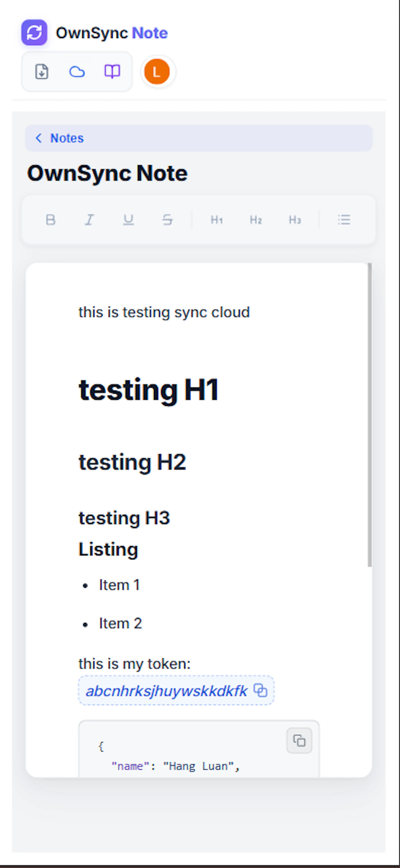The image size is (400, 868).
Task: Open the orange L user avatar
Action: click(157, 72)
